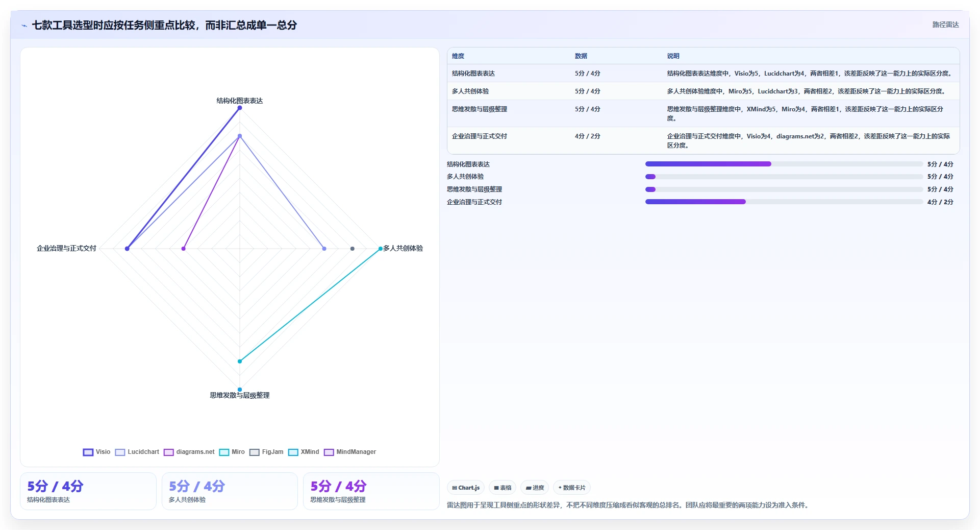Viewport: 980px width, 530px height.
Task: Toggle the Visio legend entry
Action: pos(97,452)
